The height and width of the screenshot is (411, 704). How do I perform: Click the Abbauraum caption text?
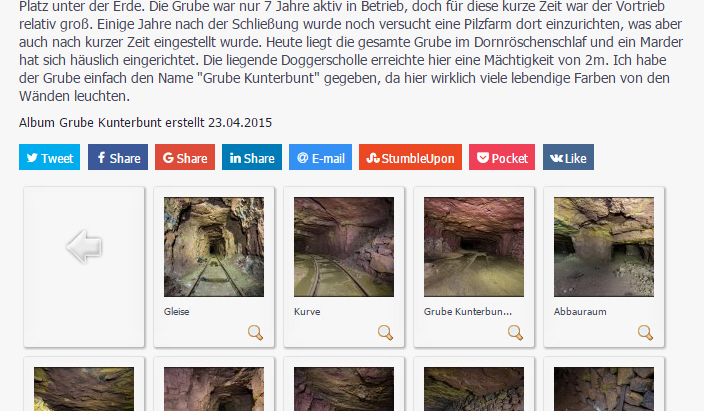coord(580,311)
